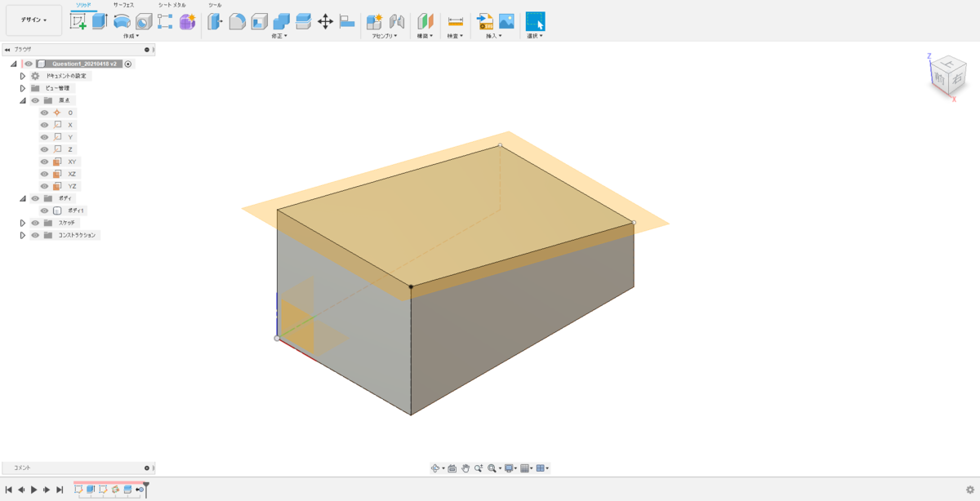Image resolution: width=980 pixels, height=501 pixels.
Task: Expand the コンストラクション folder
Action: [x=23, y=235]
